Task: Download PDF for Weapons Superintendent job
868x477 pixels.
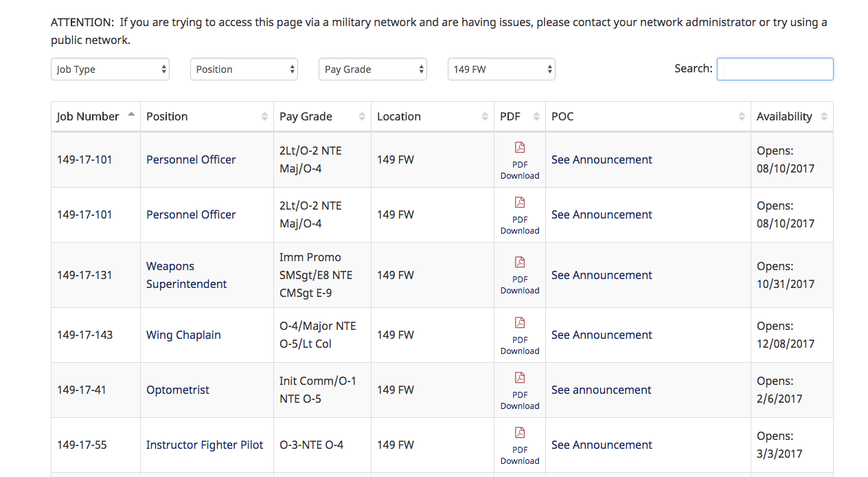Action: click(x=520, y=276)
